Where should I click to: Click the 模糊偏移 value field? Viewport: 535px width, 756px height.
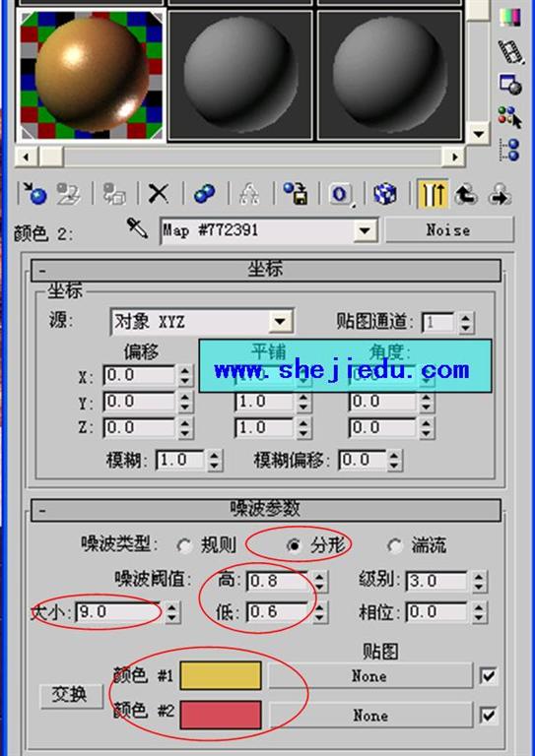pos(364,460)
